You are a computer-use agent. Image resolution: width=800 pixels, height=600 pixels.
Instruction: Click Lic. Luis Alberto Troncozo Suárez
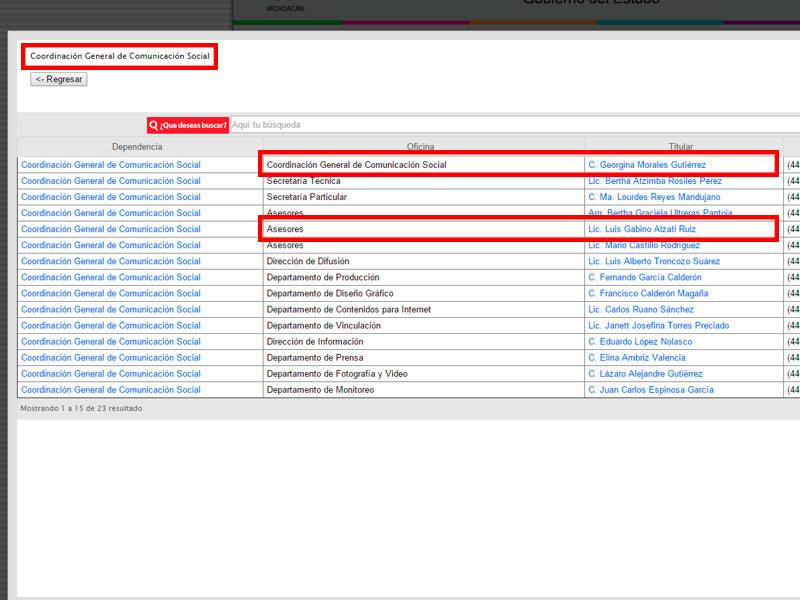point(654,261)
